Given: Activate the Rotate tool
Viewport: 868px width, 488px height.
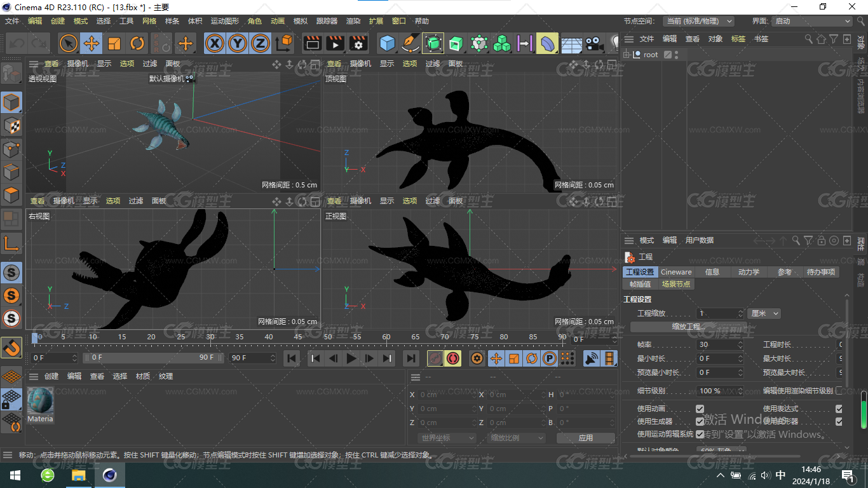Looking at the screenshot, I should coord(137,43).
